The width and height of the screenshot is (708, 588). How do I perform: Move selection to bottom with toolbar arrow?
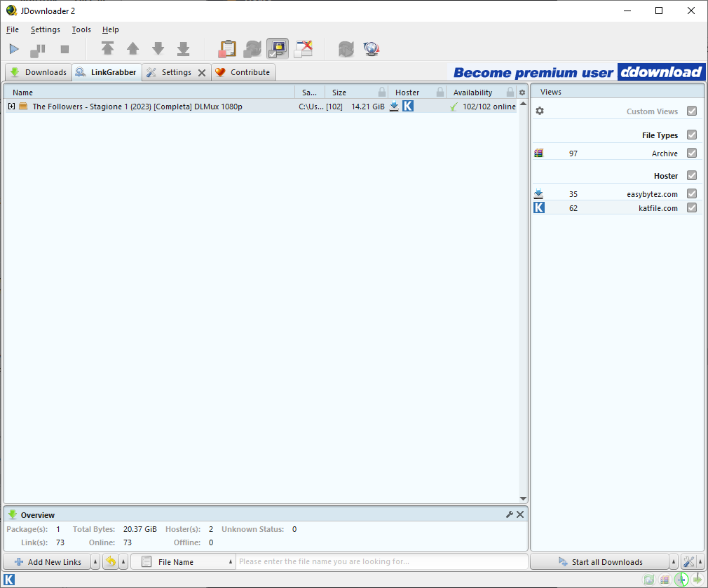pos(184,49)
